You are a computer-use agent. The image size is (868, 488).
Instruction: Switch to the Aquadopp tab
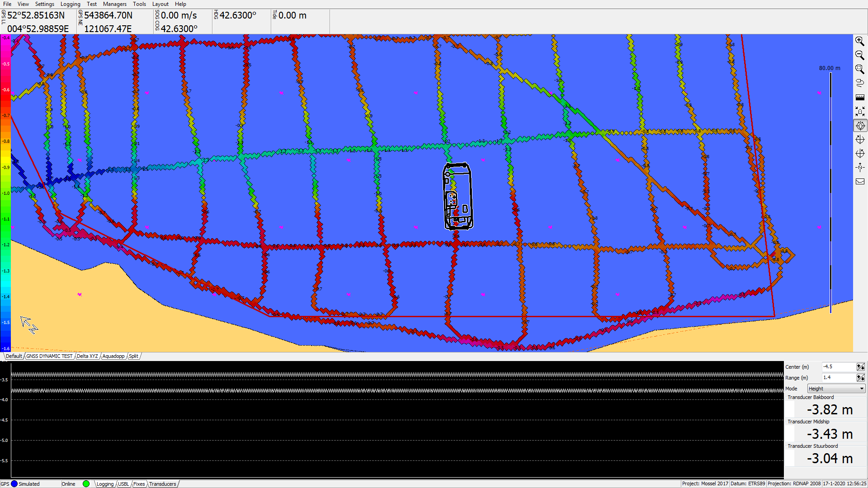(x=113, y=356)
